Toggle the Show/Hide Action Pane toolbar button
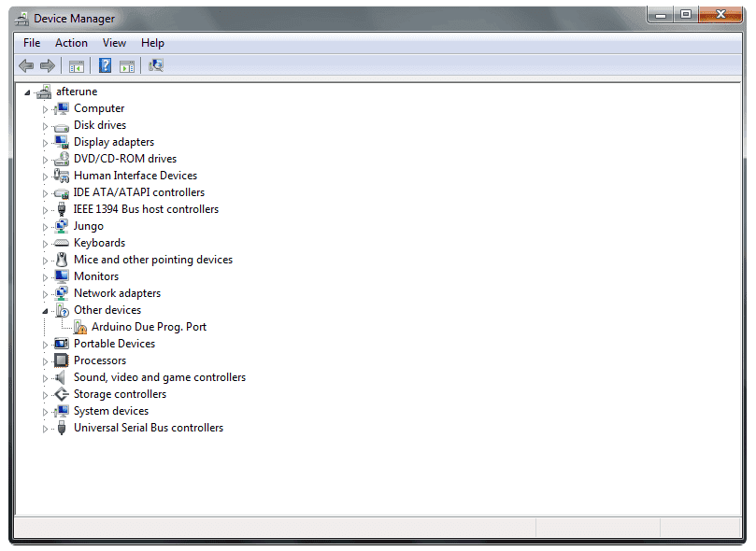 (x=127, y=65)
